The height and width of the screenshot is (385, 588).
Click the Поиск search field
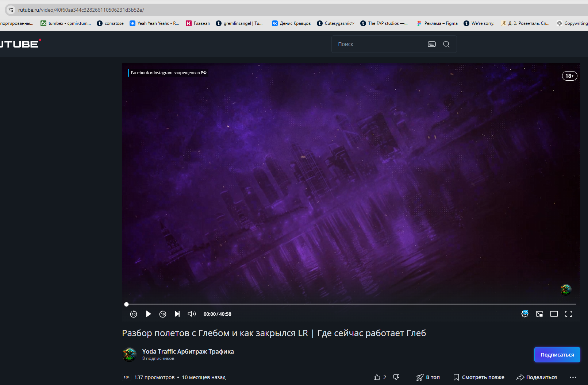click(380, 44)
